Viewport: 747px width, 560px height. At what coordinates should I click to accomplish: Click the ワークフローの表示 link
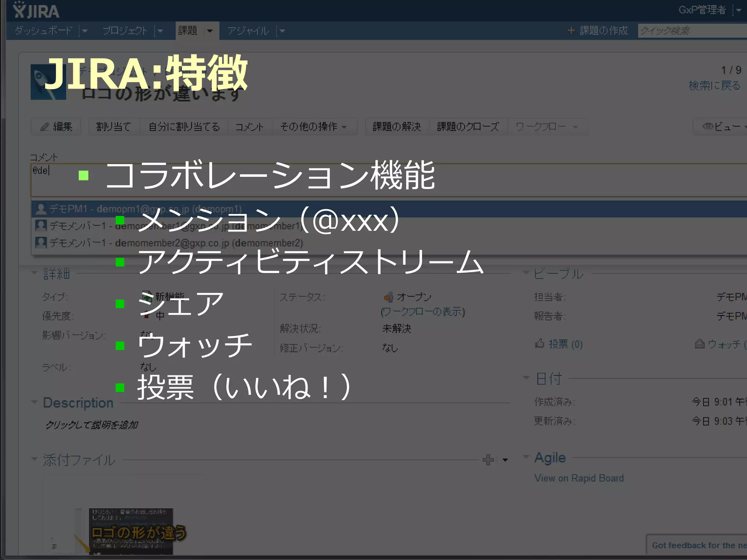pos(423,312)
